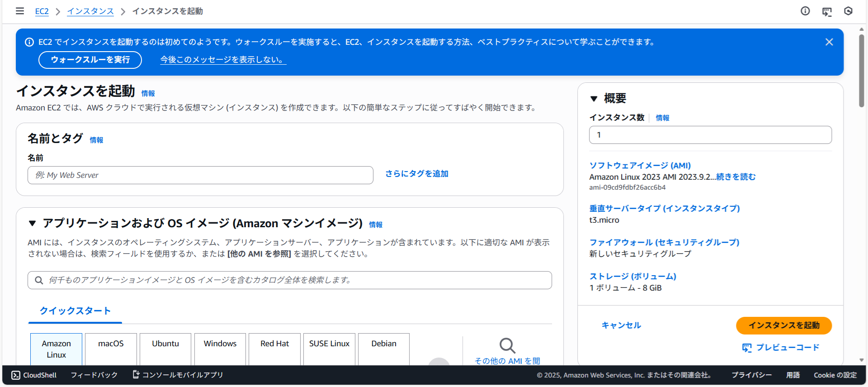
Task: Choose the Windows AMI tile
Action: [220, 349]
